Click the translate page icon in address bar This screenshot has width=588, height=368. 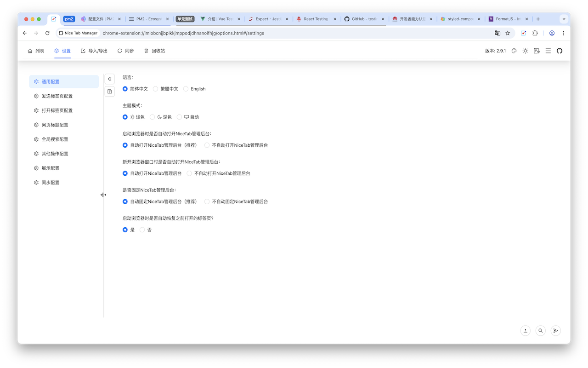(497, 33)
